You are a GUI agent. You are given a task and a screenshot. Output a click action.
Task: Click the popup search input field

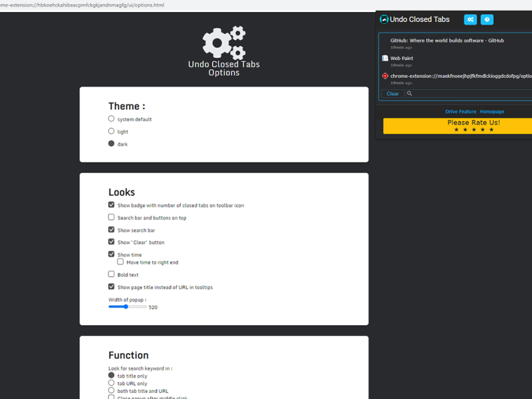click(470, 94)
